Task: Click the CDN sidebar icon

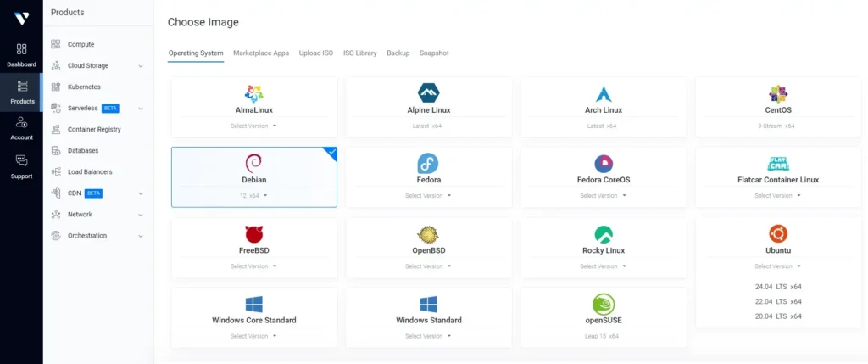Action: point(56,193)
